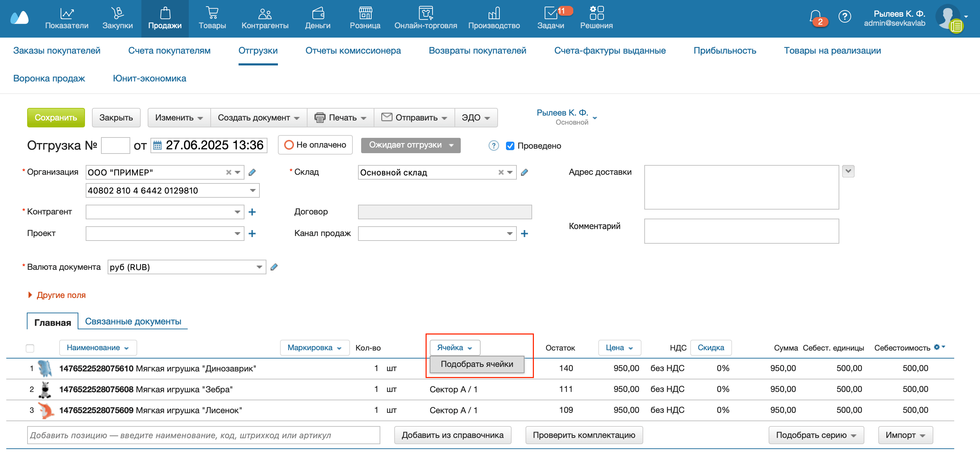980x456 pixels.
Task: Expand the Валюта документа currency dropdown
Action: pos(259,267)
